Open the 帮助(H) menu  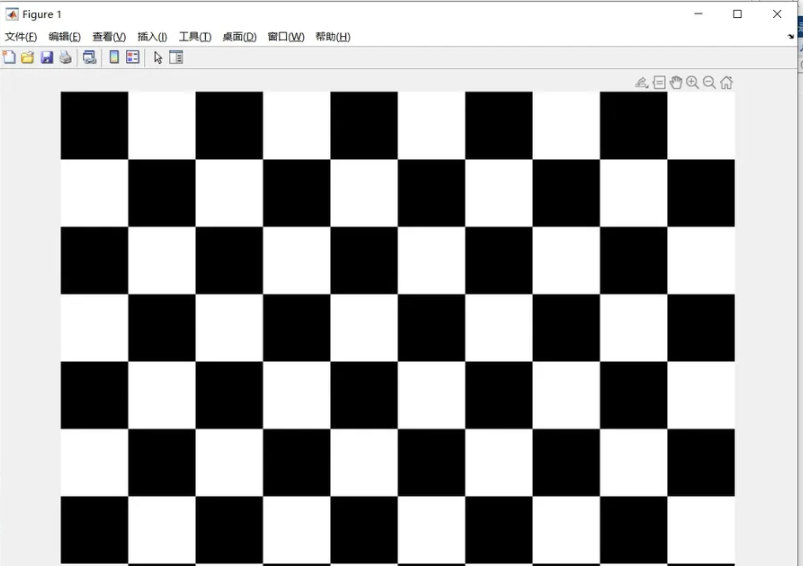pyautogui.click(x=333, y=37)
